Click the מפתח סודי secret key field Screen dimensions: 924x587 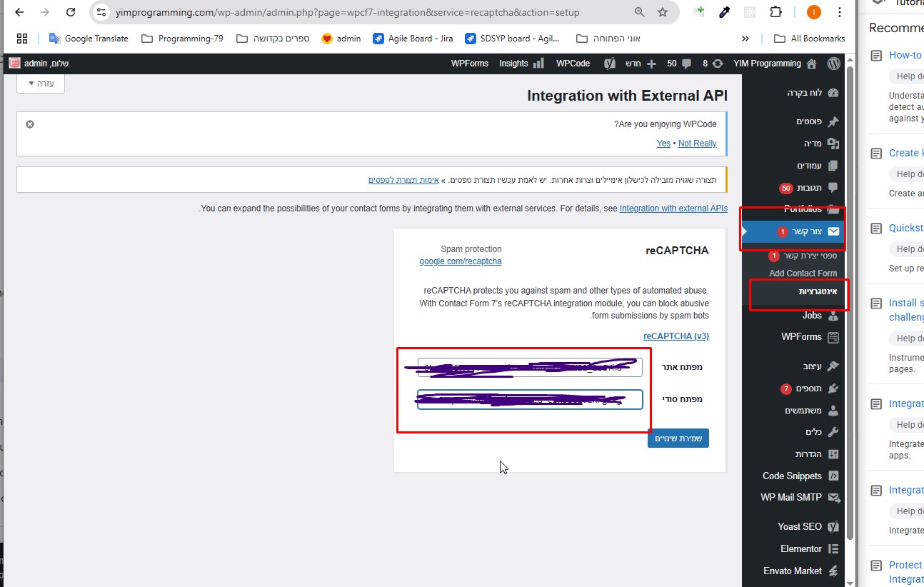530,399
